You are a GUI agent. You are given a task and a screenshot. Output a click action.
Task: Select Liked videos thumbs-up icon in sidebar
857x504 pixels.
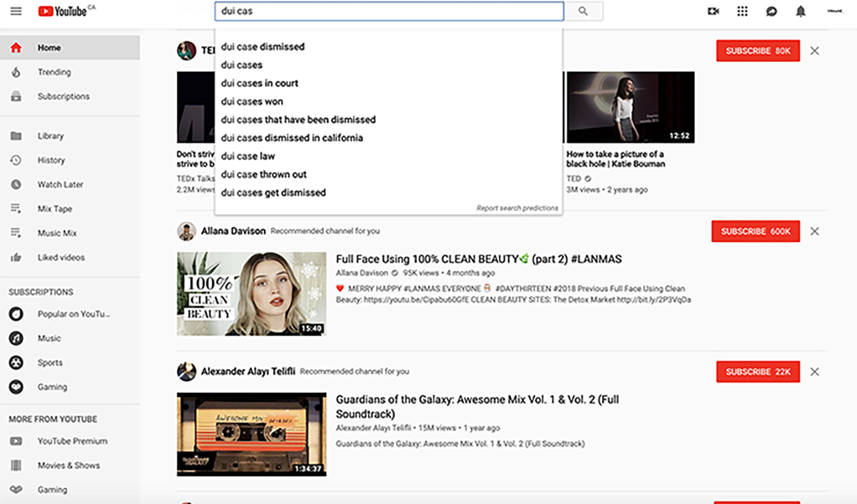(x=15, y=257)
